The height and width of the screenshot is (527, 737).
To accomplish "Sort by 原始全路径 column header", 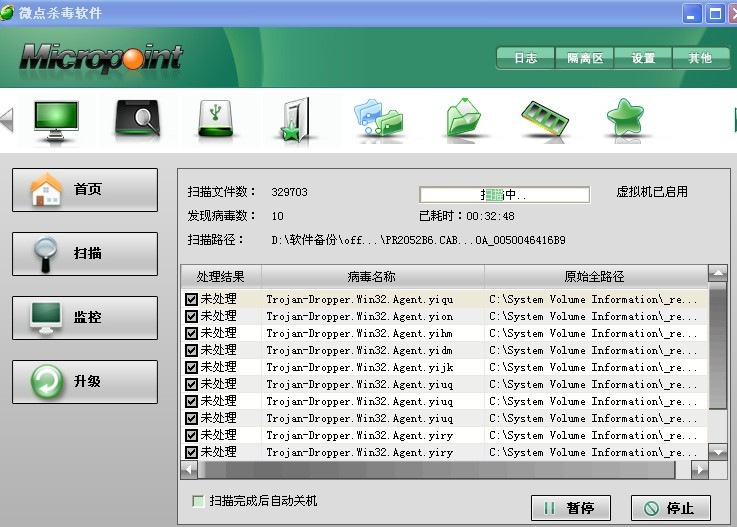I will (x=596, y=276).
